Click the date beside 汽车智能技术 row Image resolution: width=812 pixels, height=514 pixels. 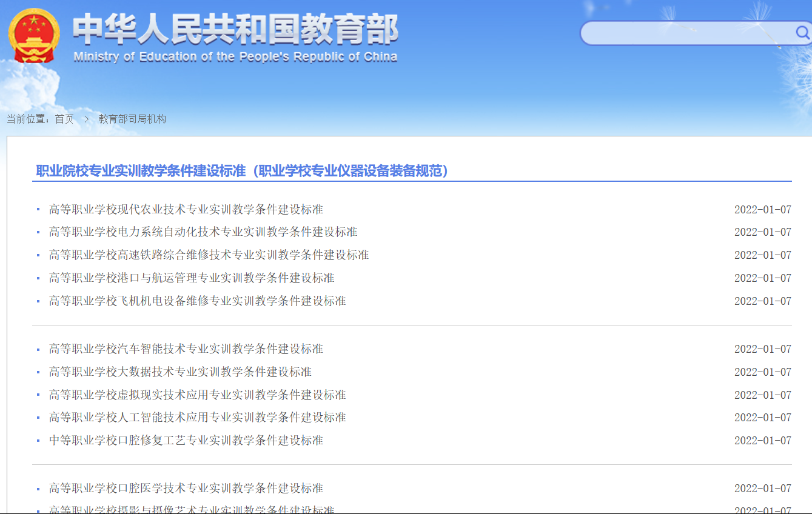pyautogui.click(x=763, y=349)
